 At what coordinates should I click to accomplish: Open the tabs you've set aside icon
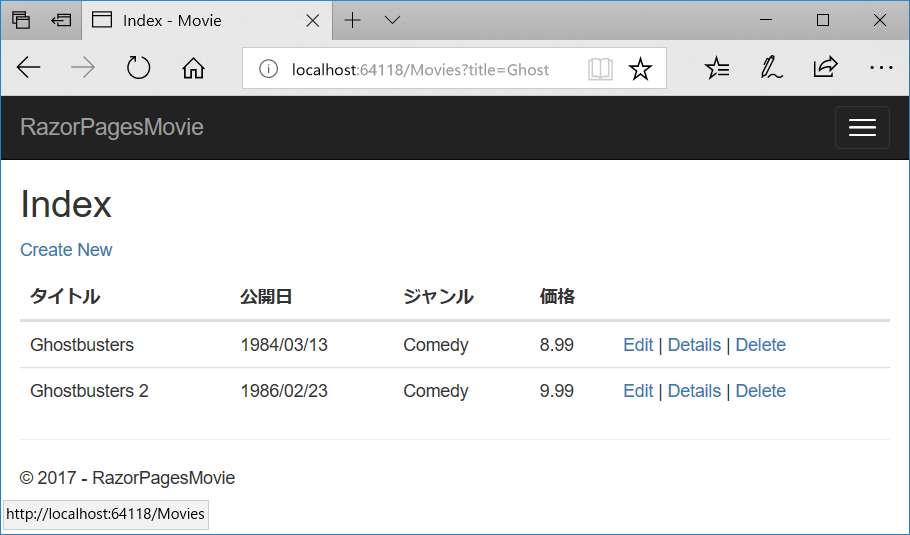point(21,20)
